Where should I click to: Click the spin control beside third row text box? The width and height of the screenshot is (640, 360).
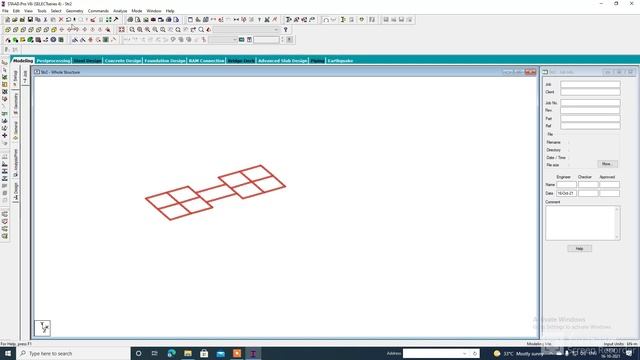click(282, 40)
